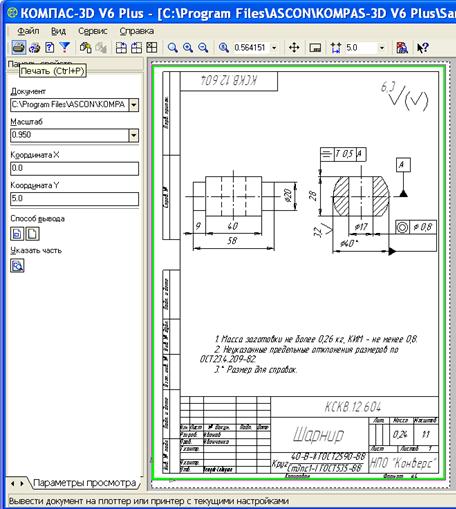Click the zoom-out magnifier icon
This screenshot has width=456, height=509.
coord(203,48)
